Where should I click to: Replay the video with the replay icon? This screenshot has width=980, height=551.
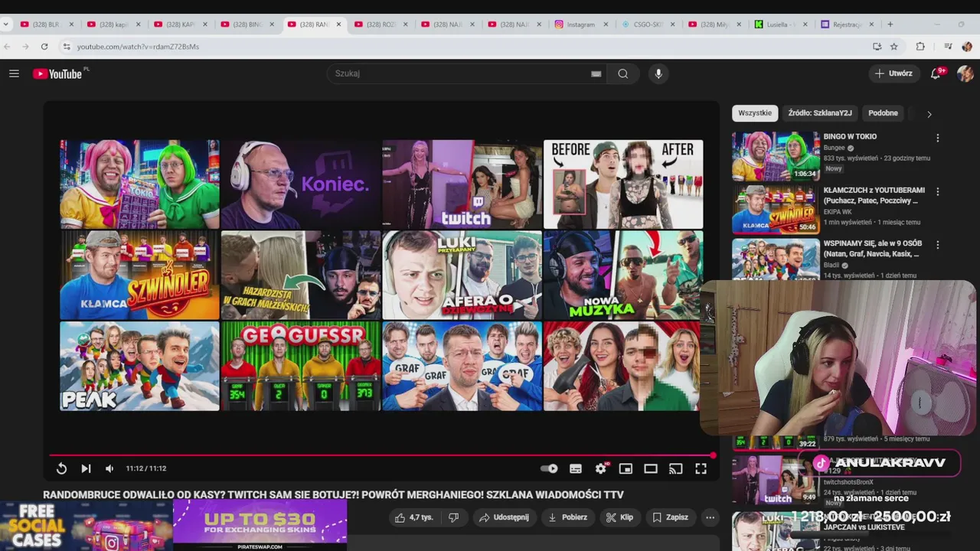(x=62, y=468)
